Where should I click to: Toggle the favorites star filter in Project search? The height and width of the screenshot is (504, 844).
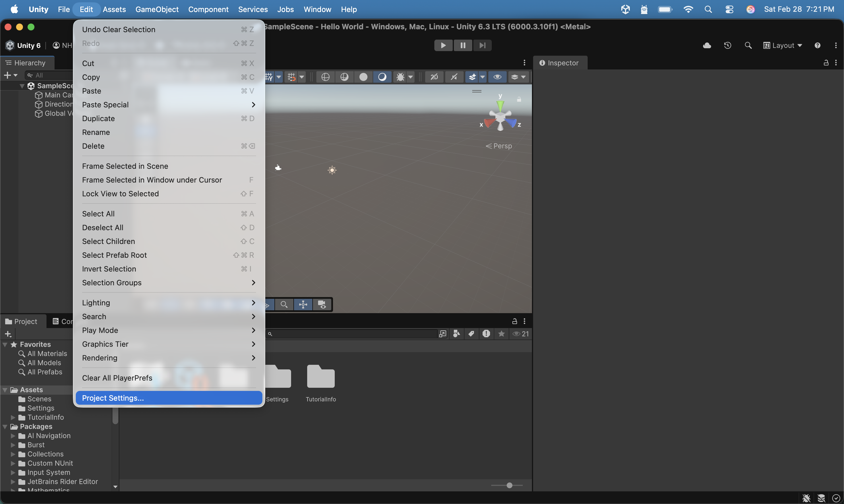click(x=501, y=334)
